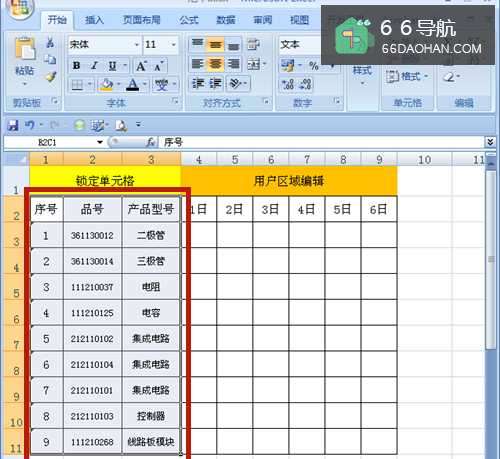Image resolution: width=500 pixels, height=459 pixels.
Task: Click the Increase Font Size icon
Action: 141,66
